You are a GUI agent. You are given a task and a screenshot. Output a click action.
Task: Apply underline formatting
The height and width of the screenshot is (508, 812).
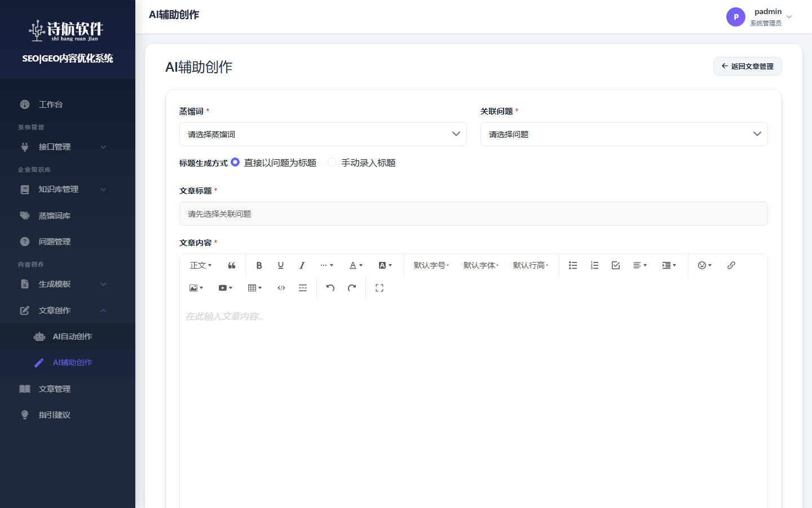tap(281, 265)
